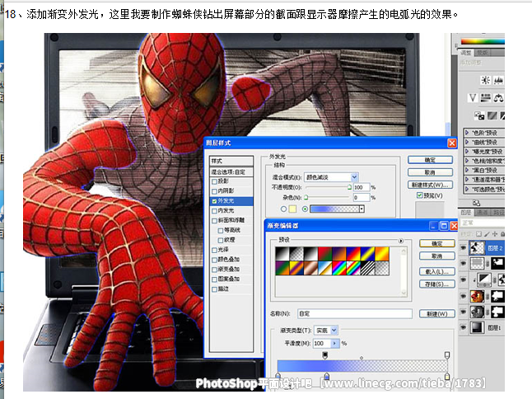The width and height of the screenshot is (532, 399).
Task: Enable the 斜面和浮雕 bevel checkbox
Action: 214,221
